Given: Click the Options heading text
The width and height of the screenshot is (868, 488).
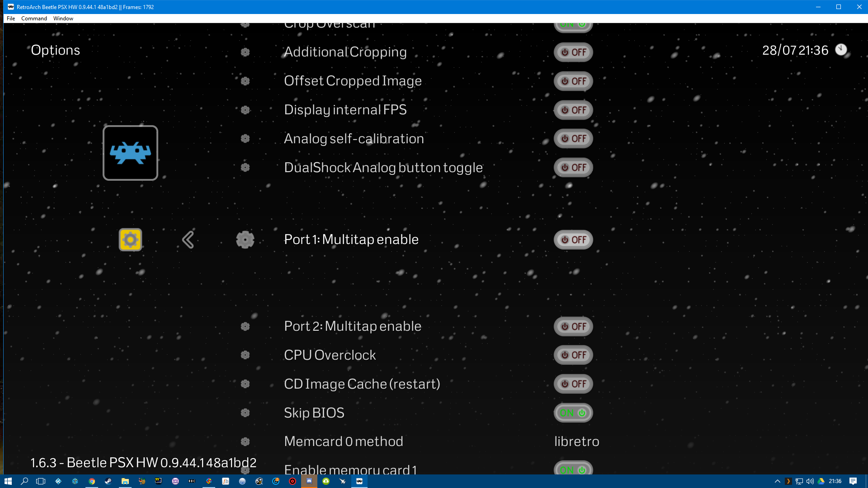Looking at the screenshot, I should coord(56,50).
